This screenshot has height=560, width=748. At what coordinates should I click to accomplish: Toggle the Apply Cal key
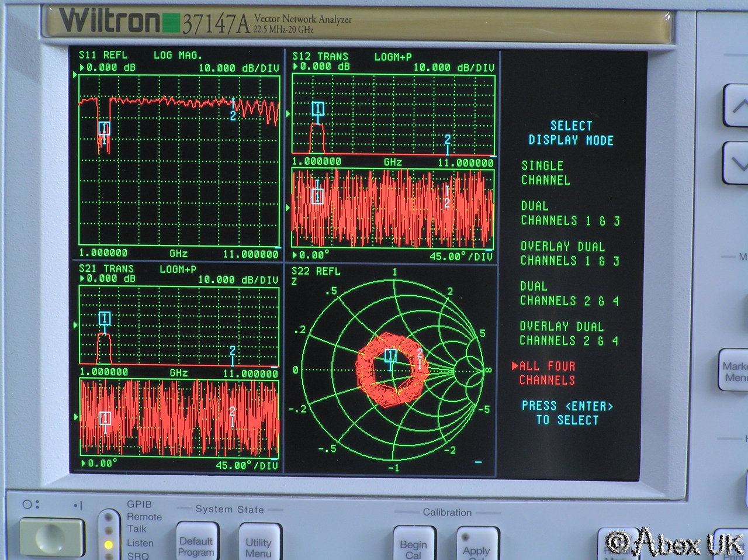(x=477, y=547)
